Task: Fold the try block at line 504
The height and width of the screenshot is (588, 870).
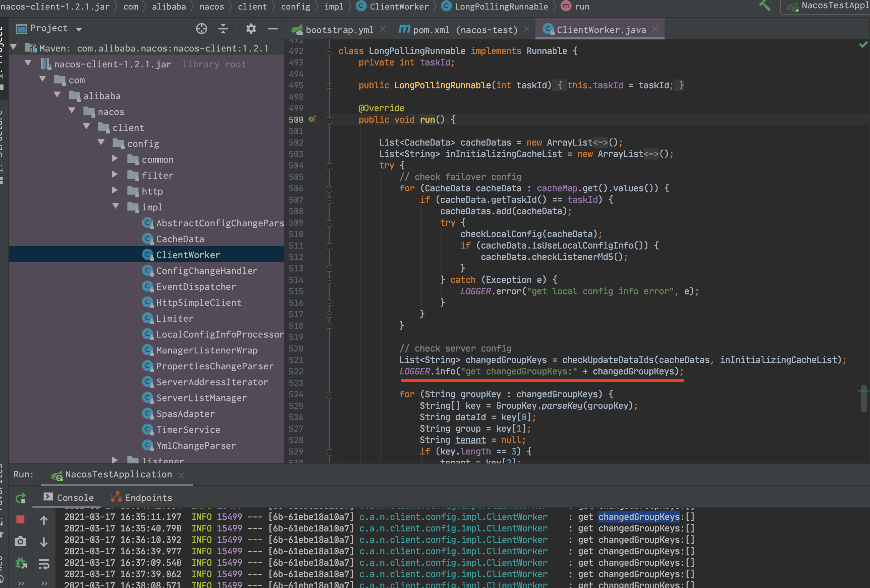Action: [x=329, y=166]
